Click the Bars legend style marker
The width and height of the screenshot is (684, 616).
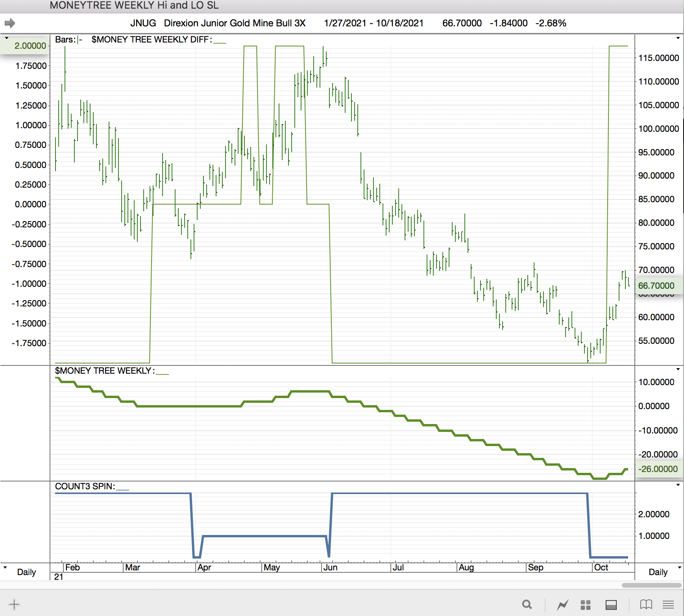tap(80, 40)
